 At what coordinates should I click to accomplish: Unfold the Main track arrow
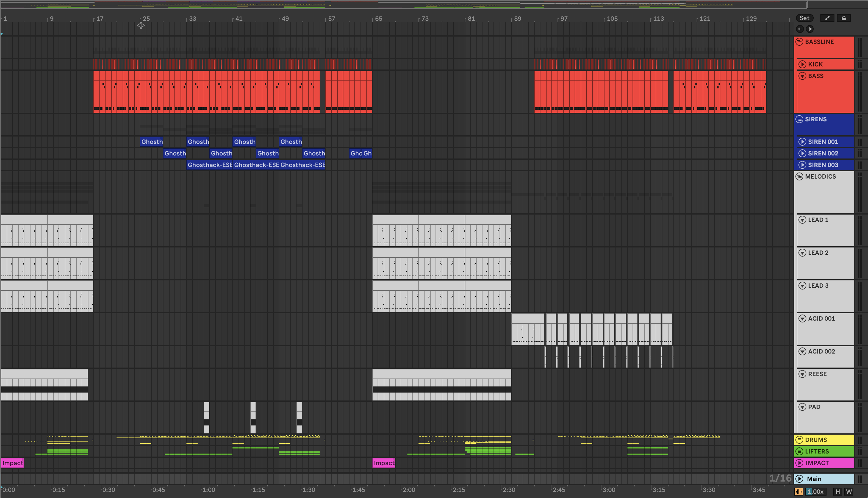click(799, 479)
